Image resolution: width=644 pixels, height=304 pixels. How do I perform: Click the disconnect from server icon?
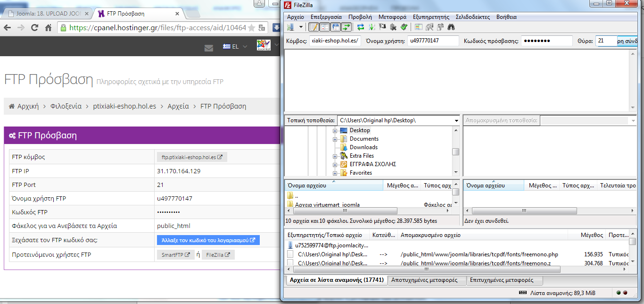pyautogui.click(x=393, y=27)
